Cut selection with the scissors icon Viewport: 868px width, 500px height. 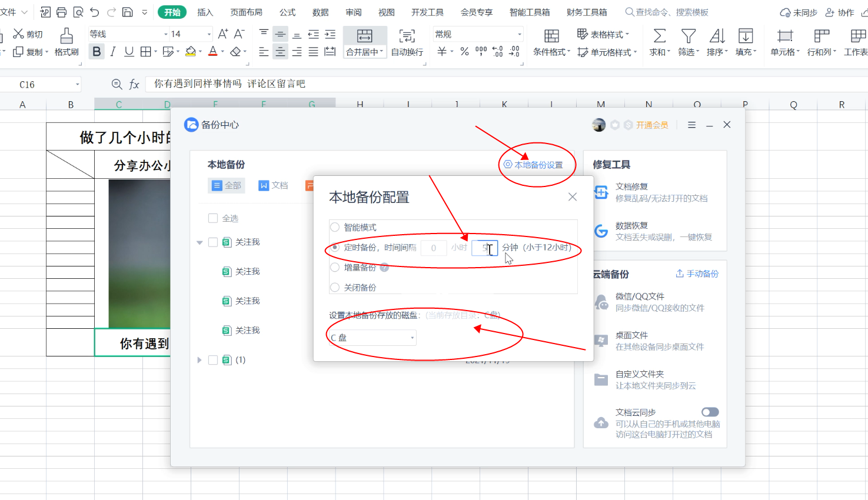click(19, 34)
